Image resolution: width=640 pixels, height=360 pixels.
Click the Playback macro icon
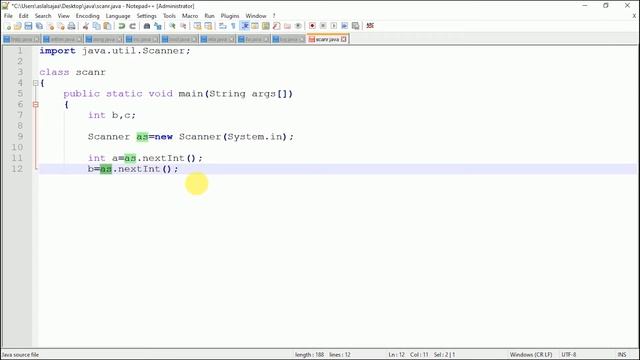334,26
